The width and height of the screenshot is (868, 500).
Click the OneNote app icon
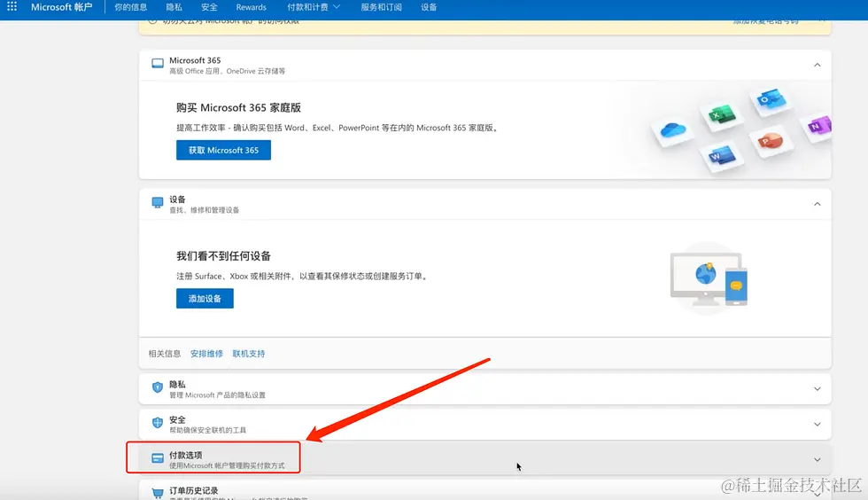820,126
